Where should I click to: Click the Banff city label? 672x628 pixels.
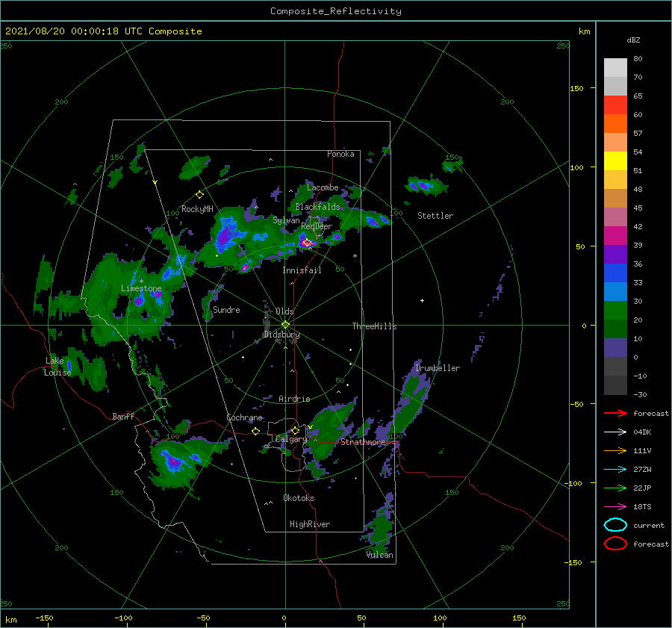pos(123,416)
